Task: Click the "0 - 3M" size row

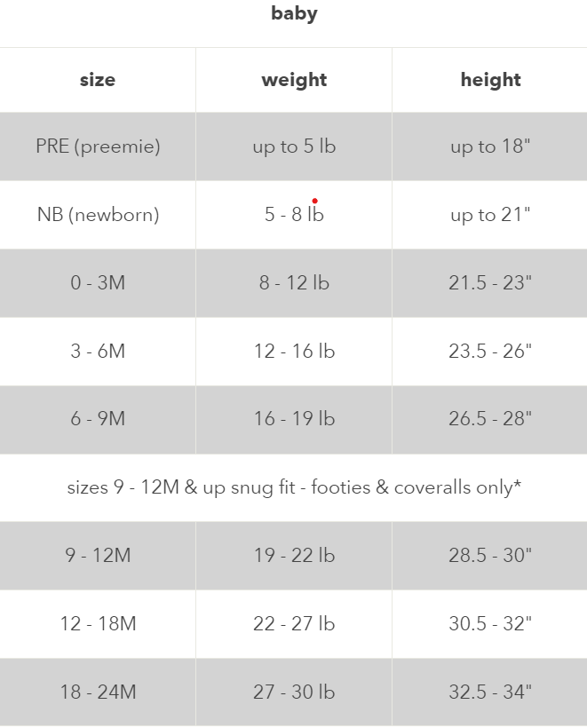Action: tap(98, 283)
